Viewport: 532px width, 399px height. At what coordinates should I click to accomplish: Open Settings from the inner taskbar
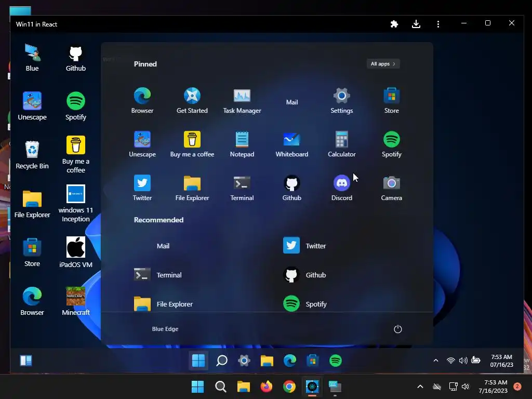[x=244, y=361]
